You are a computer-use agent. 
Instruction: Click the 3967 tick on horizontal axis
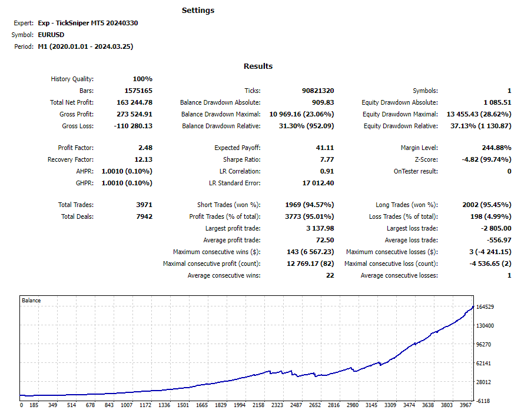[465, 405]
